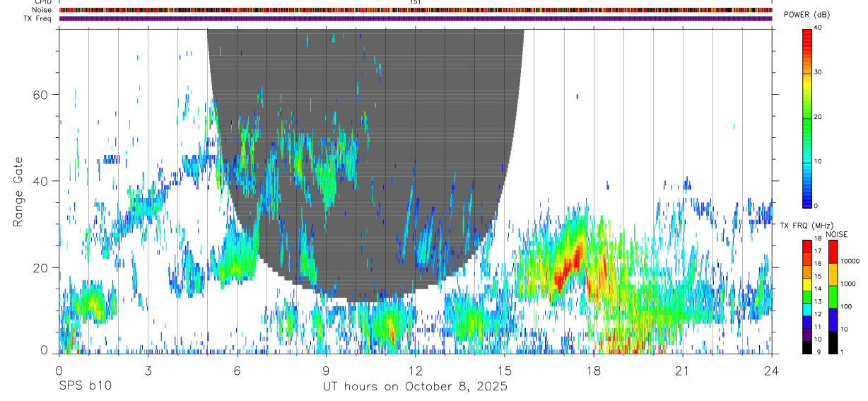Image resolution: width=868 pixels, height=401 pixels.
Task: Pick the purple 10-11 MHz frequency swatch
Action: click(x=807, y=335)
